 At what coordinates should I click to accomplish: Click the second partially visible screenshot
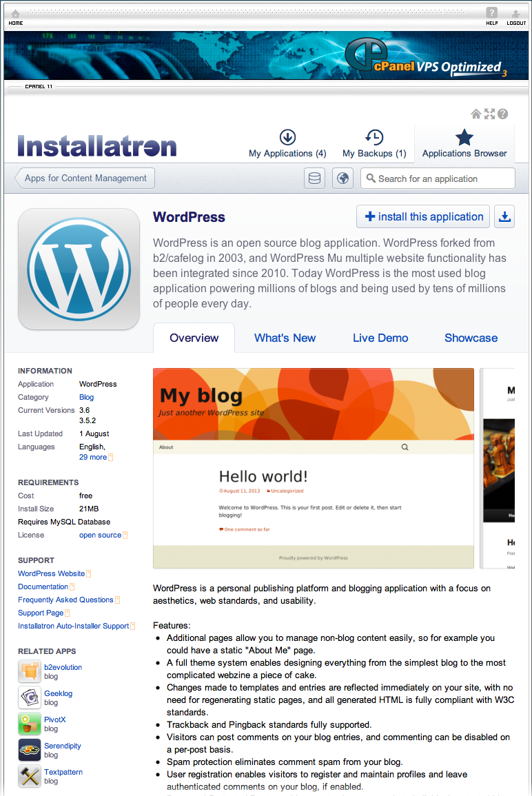coord(498,468)
